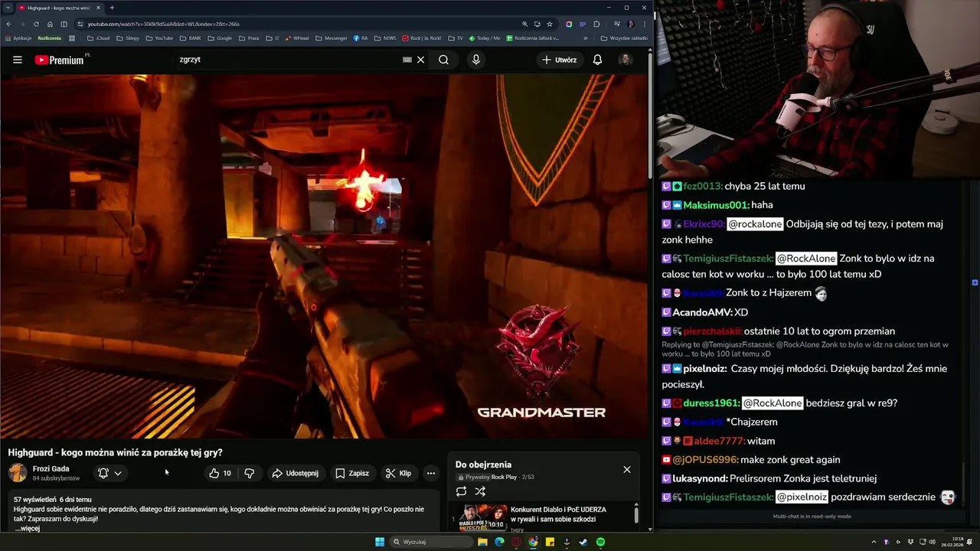
Task: Create a clip with 'Klip' button
Action: coord(398,473)
